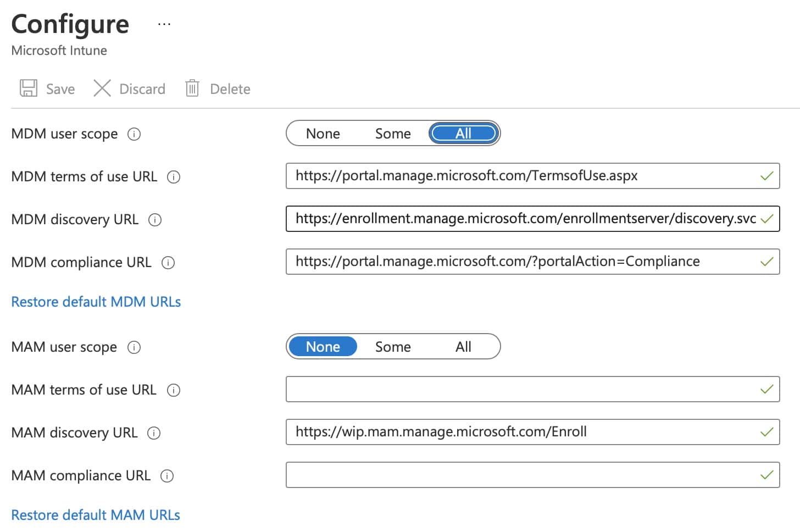Viewport: 800px width, 532px height.
Task: Click the "MAM discovery URL" label
Action: [74, 433]
